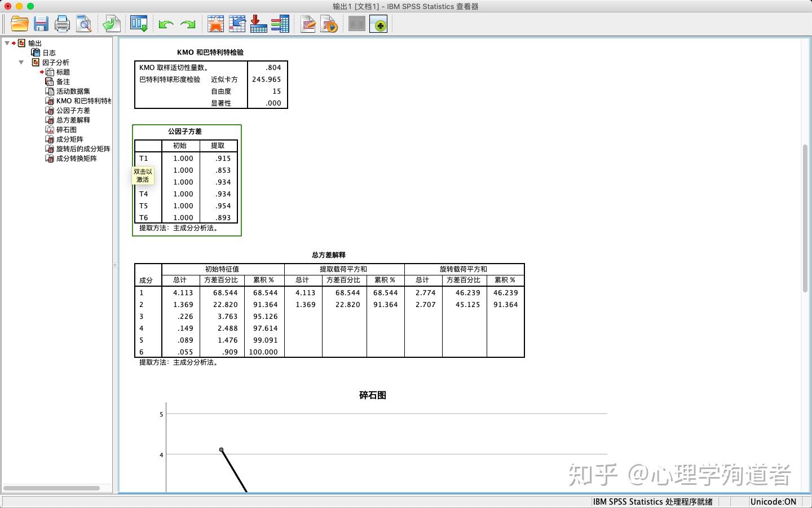The image size is (812, 508).
Task: Select 旋转后的成分矩阵 in the outline
Action: click(x=83, y=148)
